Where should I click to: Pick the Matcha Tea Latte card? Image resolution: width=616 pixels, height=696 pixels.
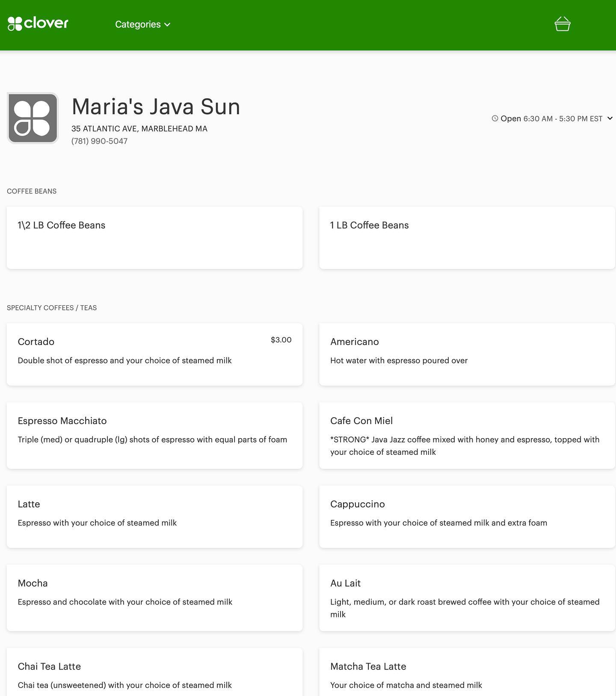click(x=467, y=673)
